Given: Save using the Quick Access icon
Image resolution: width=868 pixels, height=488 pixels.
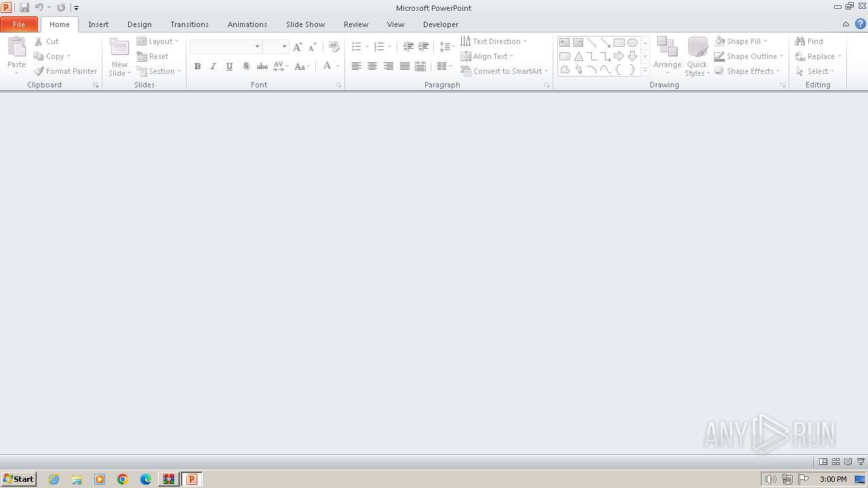Looking at the screenshot, I should [24, 7].
